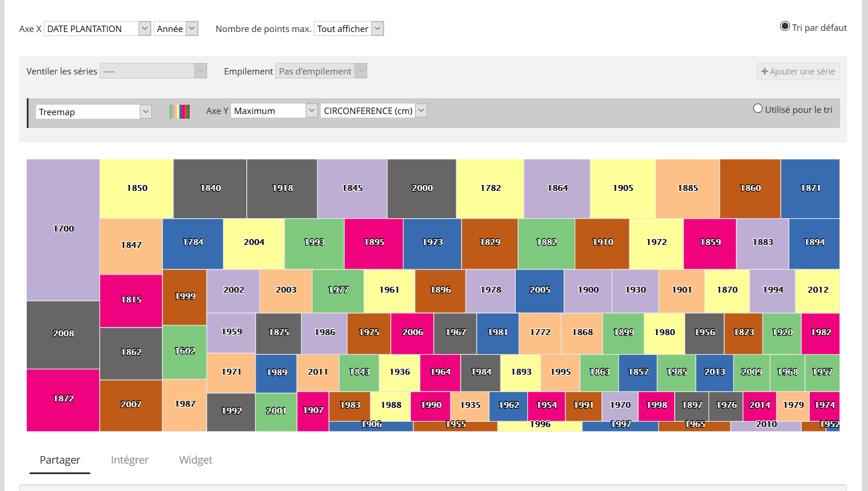The image size is (868, 491).
Task: Open the Maximum aggregation dropdown
Action: pyautogui.click(x=274, y=111)
